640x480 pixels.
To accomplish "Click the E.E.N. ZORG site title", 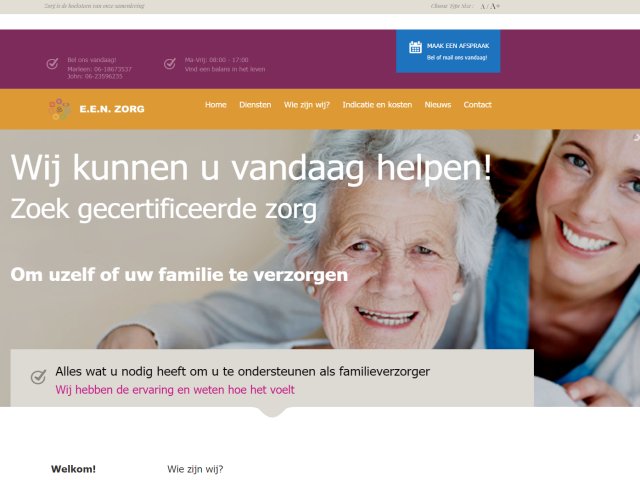I will click(112, 109).
